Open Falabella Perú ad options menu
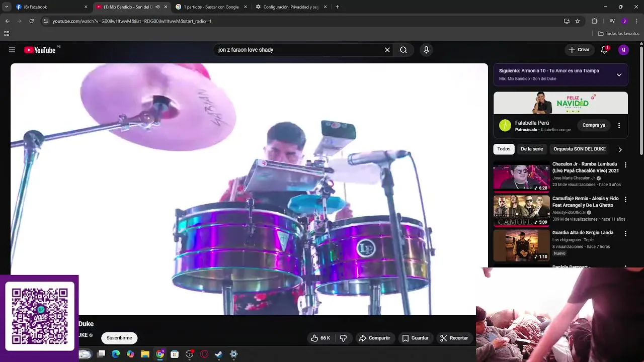 [x=619, y=125]
